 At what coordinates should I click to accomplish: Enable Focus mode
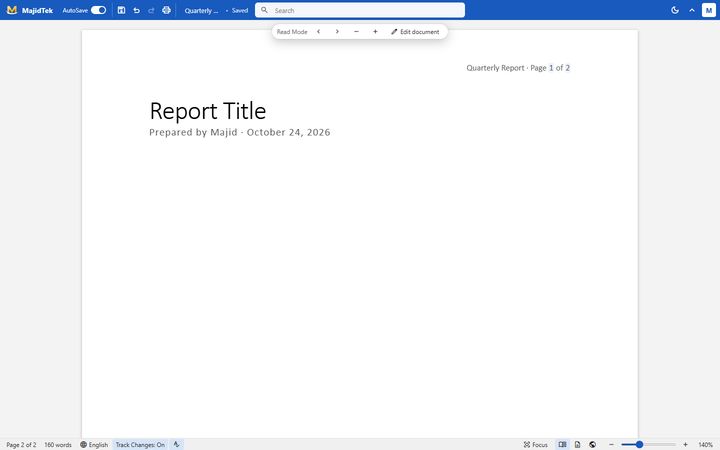pyautogui.click(x=535, y=444)
